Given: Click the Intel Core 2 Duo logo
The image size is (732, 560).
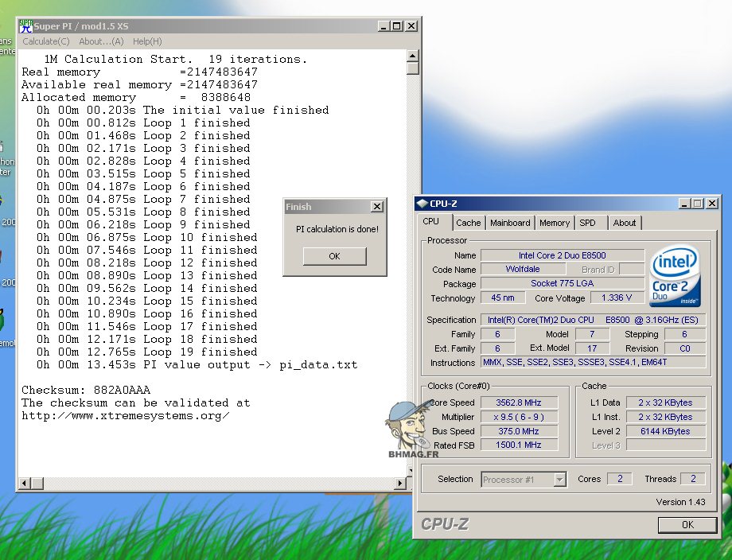Looking at the screenshot, I should click(x=675, y=275).
